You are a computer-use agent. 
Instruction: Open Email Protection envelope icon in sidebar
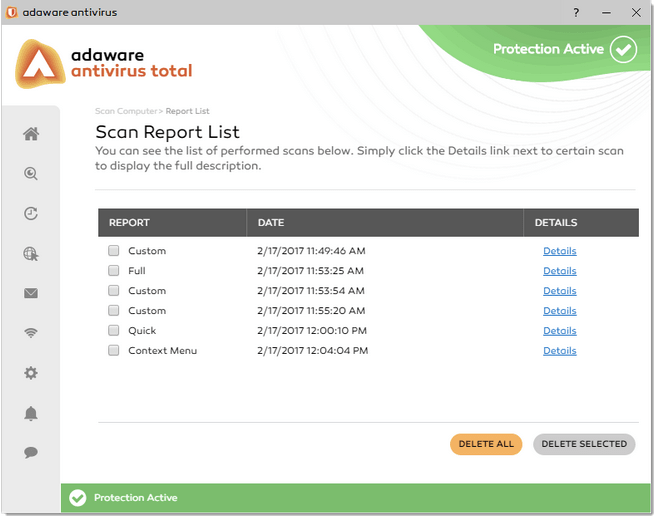[x=31, y=293]
